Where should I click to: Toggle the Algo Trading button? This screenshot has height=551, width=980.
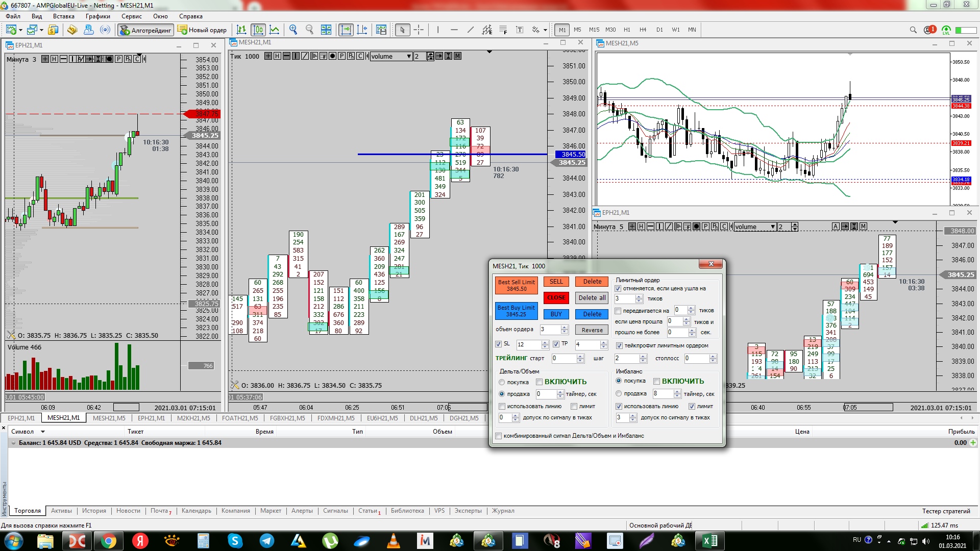tap(145, 30)
